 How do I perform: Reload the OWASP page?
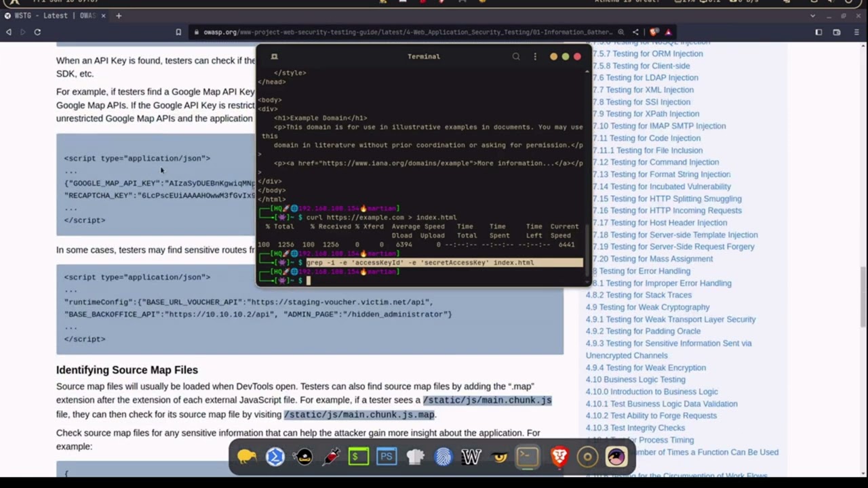[x=37, y=32]
